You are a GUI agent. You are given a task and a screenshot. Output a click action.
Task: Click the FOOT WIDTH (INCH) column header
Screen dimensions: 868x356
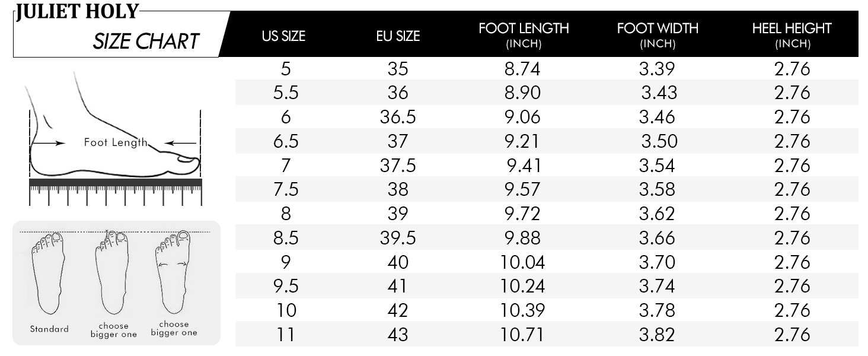click(658, 35)
